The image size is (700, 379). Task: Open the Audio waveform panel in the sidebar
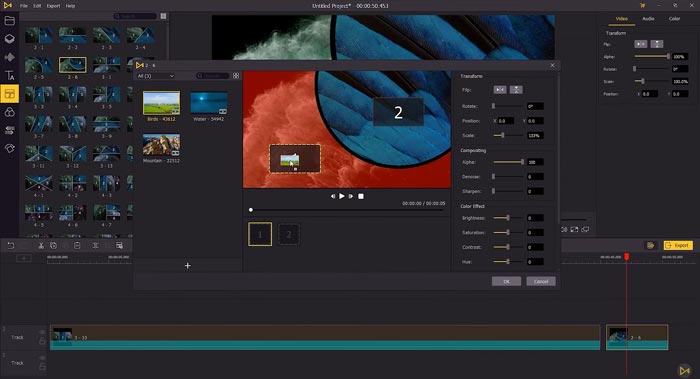point(9,57)
